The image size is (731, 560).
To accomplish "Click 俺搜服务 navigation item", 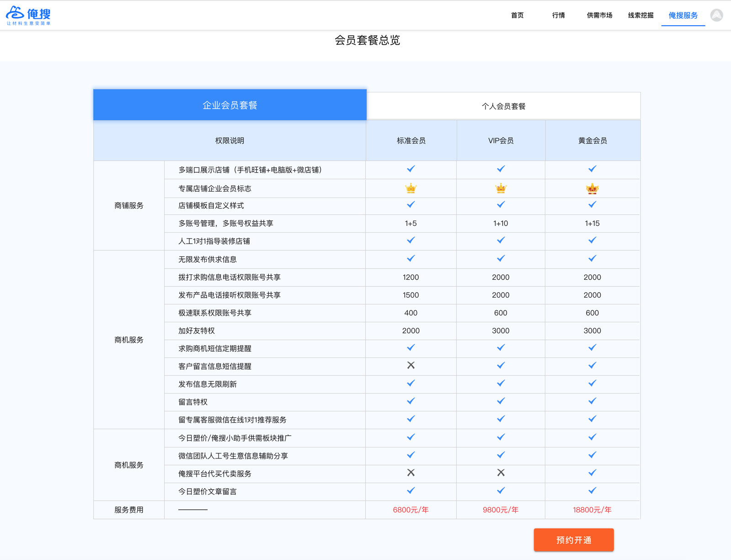I will point(683,16).
